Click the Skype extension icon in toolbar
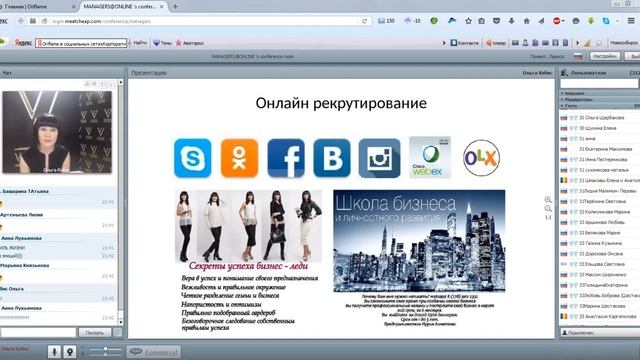The image size is (640, 360). [x=606, y=20]
